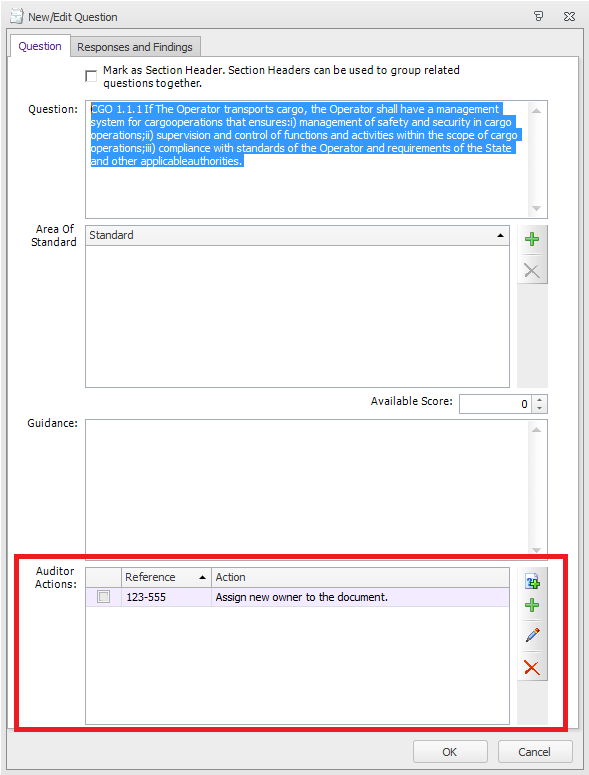Enable Mark as Section Header checkbox
This screenshot has width=589, height=775.
pyautogui.click(x=91, y=76)
